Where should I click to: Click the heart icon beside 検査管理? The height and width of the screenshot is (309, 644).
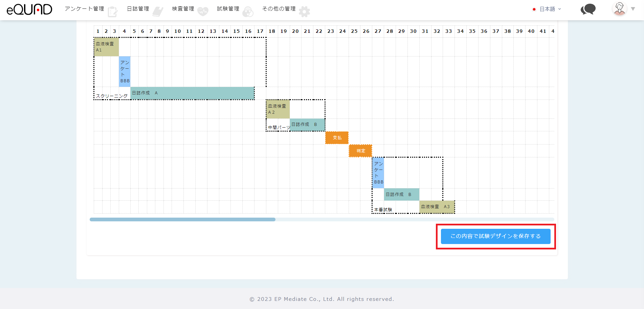coord(203,12)
